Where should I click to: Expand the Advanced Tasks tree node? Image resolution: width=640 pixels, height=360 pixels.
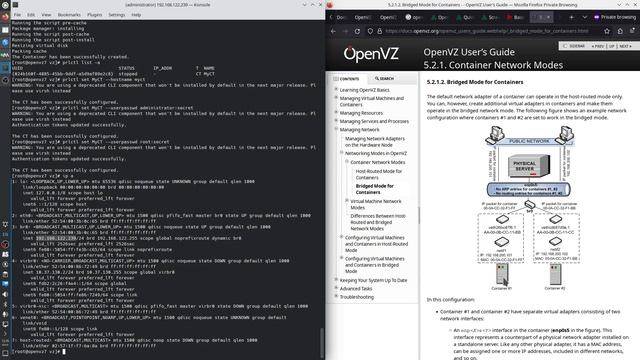pyautogui.click(x=336, y=288)
